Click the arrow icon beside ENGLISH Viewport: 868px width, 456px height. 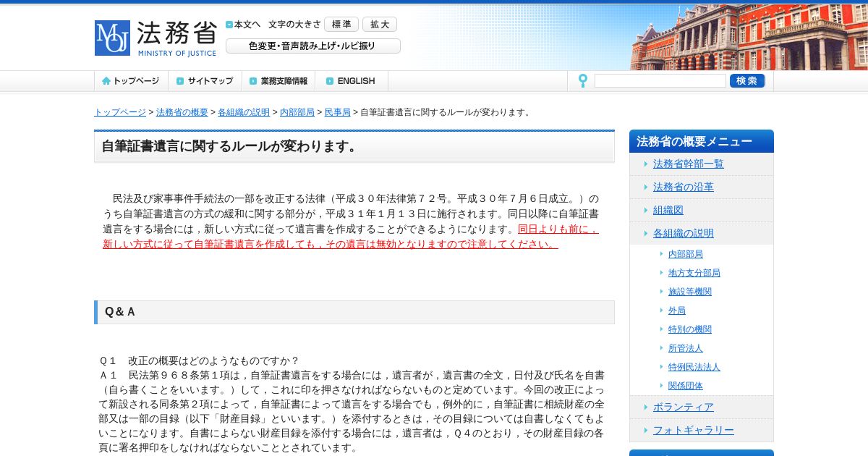point(330,81)
